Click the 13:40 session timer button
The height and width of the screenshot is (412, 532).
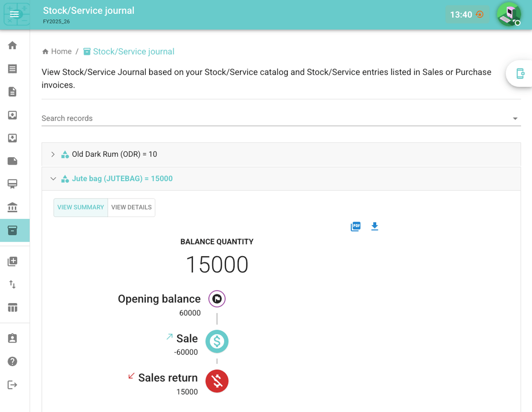pyautogui.click(x=467, y=15)
